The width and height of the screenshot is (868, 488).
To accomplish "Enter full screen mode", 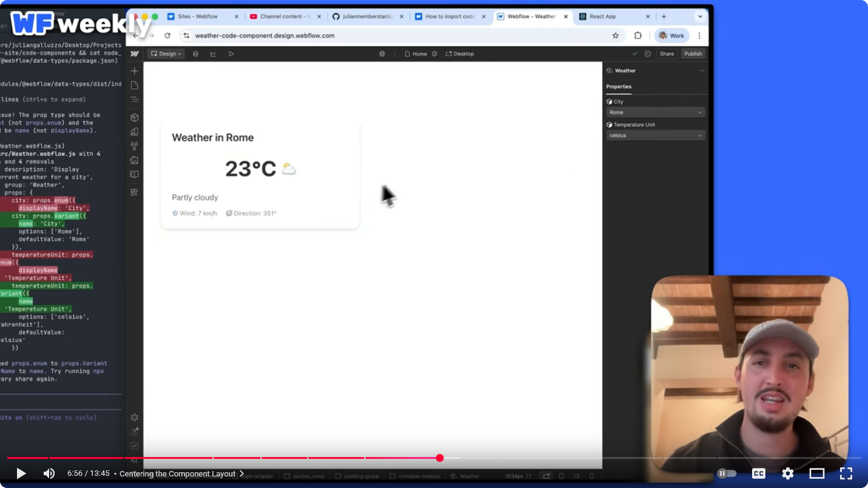I will click(x=846, y=473).
